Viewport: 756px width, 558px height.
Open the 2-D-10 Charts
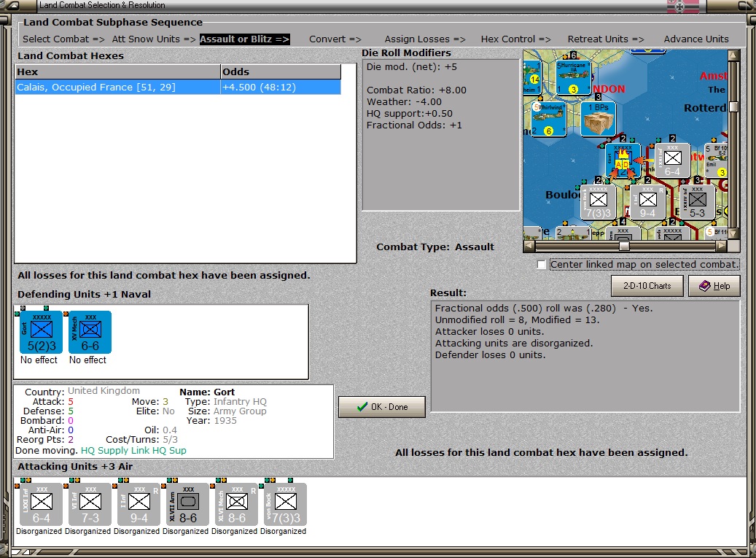[647, 286]
